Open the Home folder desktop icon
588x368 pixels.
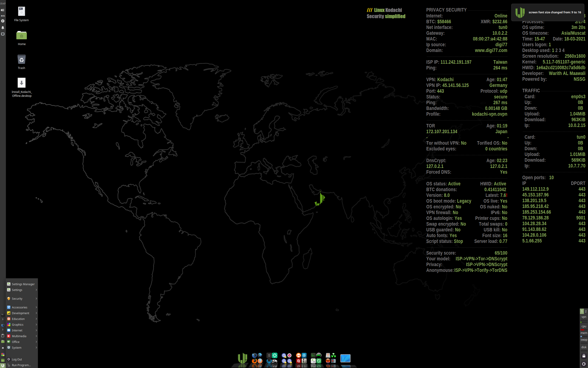tap(22, 38)
